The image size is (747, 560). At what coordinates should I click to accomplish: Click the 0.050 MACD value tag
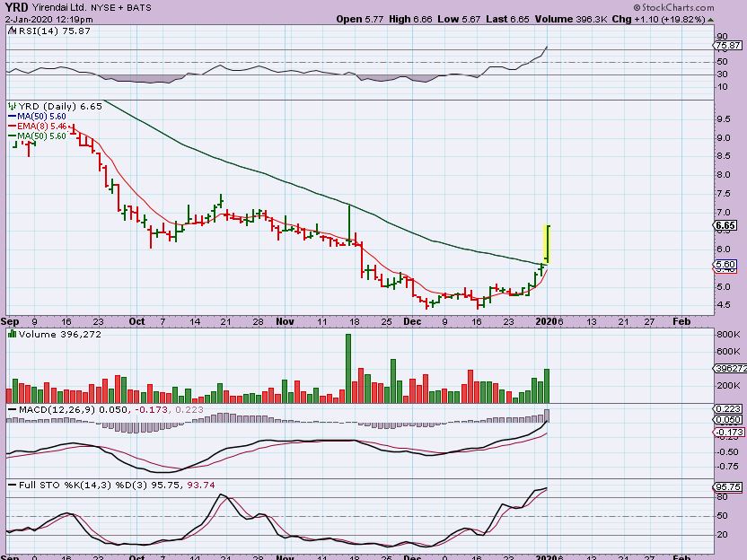pyautogui.click(x=728, y=419)
